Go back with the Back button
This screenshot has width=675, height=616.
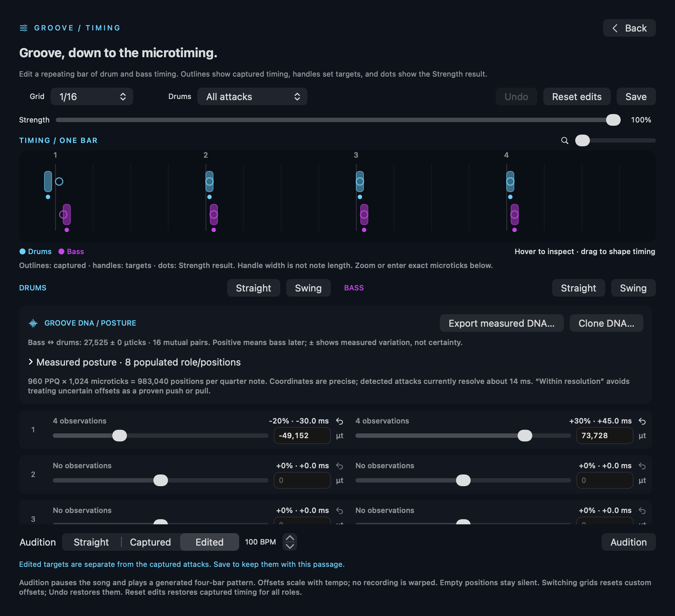click(629, 28)
